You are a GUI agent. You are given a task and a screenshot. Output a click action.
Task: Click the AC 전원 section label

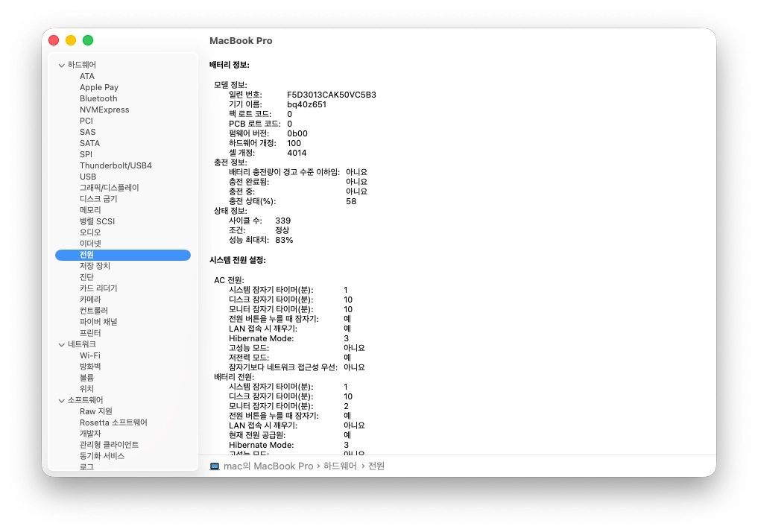229,280
